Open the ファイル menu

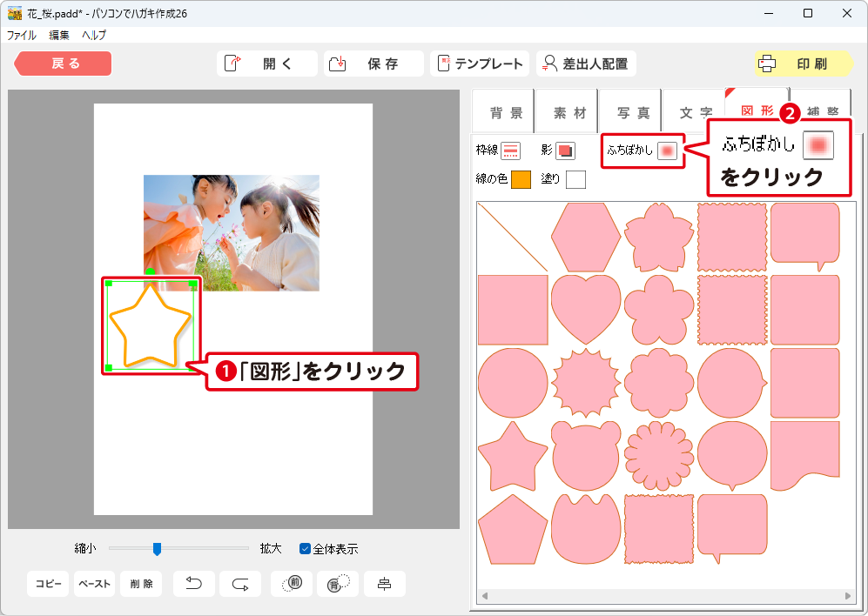pos(22,36)
